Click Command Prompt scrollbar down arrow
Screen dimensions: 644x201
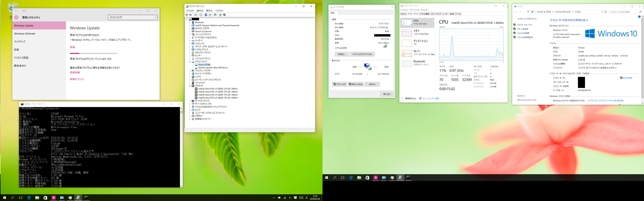coord(181,186)
